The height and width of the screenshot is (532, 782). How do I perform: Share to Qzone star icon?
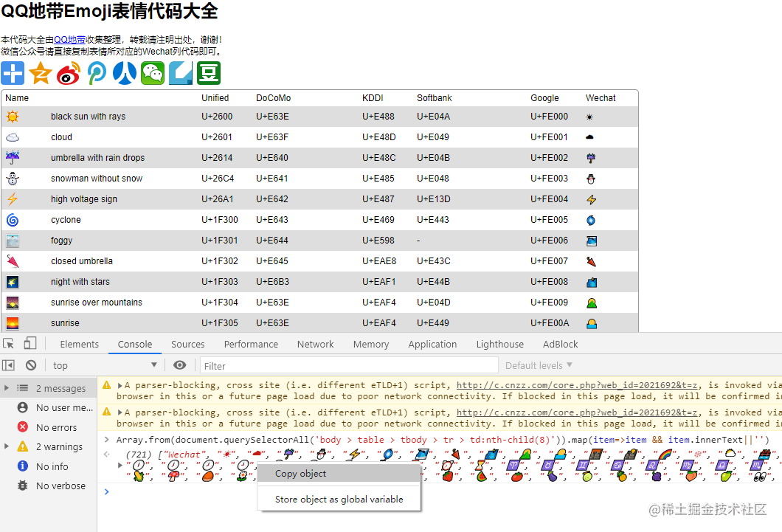[41, 73]
